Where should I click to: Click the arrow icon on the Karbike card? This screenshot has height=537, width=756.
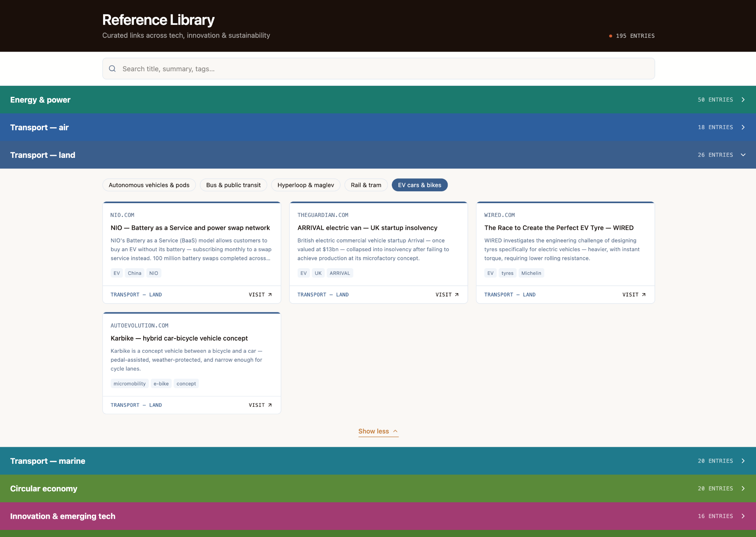(270, 405)
